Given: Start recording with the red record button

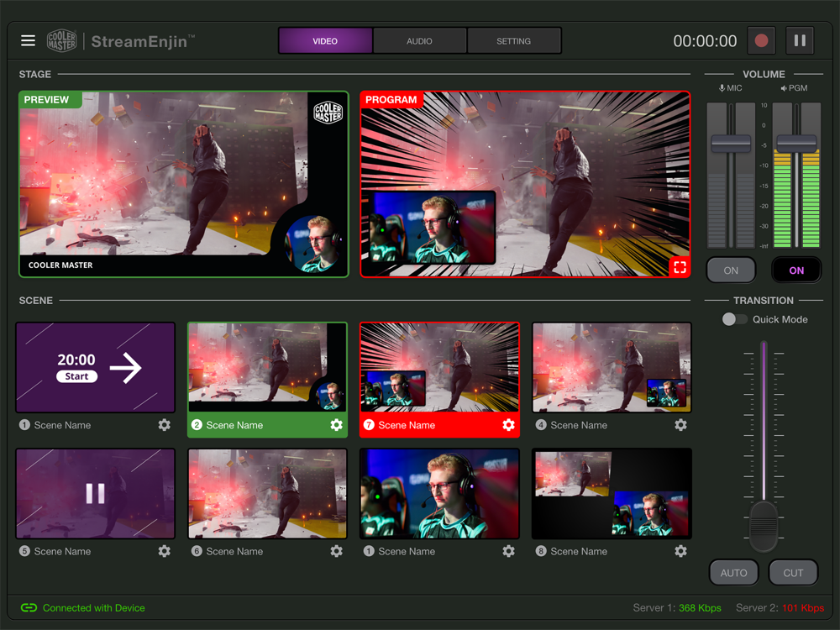Looking at the screenshot, I should tap(761, 40).
